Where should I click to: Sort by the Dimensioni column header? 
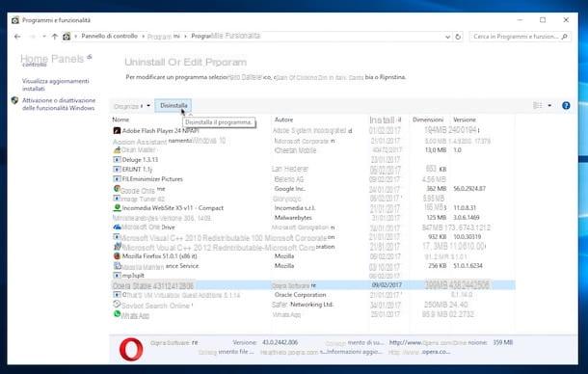(x=428, y=120)
